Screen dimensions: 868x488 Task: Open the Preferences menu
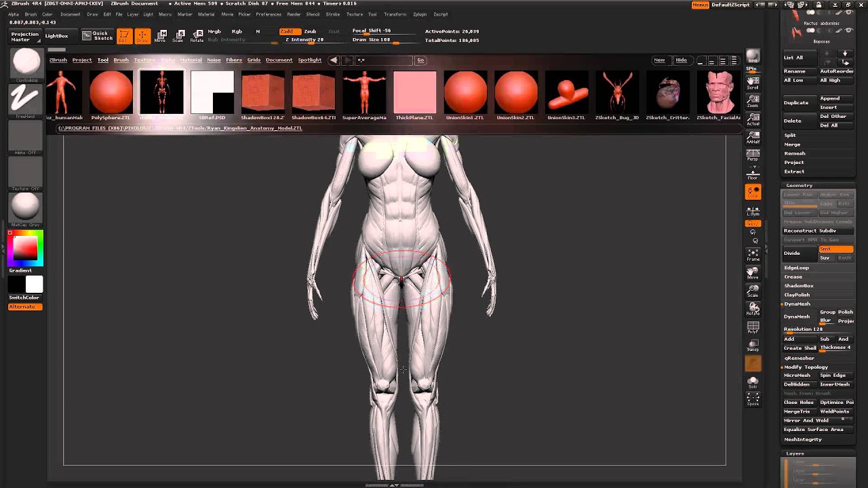tap(269, 14)
